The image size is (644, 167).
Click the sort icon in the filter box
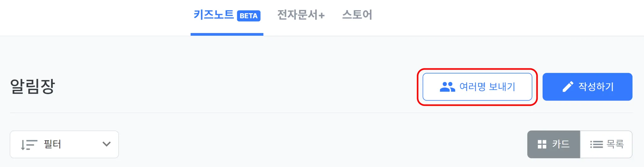[29, 145]
